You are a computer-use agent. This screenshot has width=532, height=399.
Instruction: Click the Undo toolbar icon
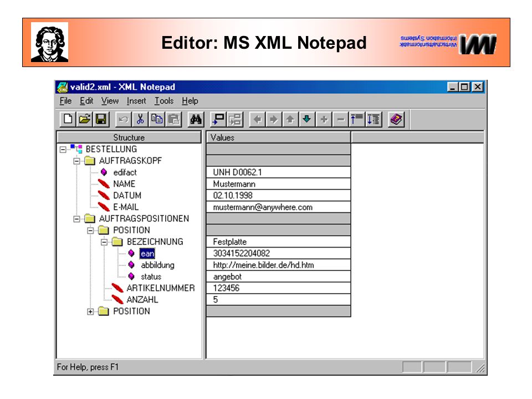click(124, 120)
